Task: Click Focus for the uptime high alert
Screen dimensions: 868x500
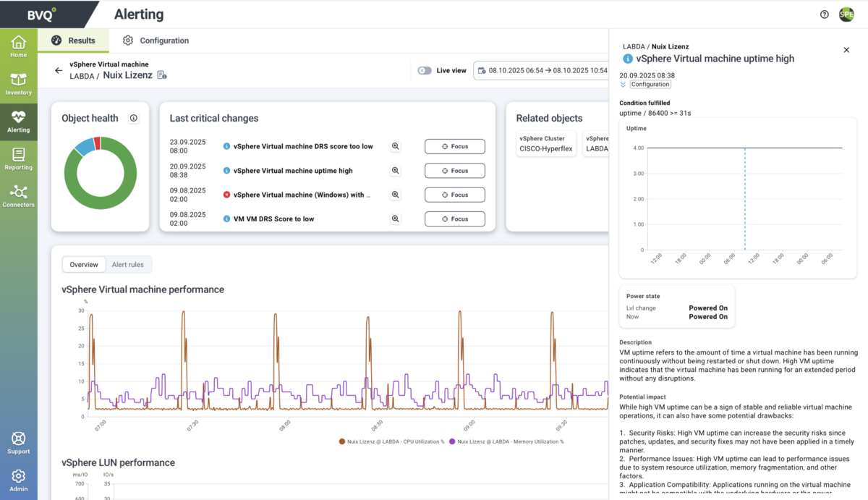Action: point(454,171)
